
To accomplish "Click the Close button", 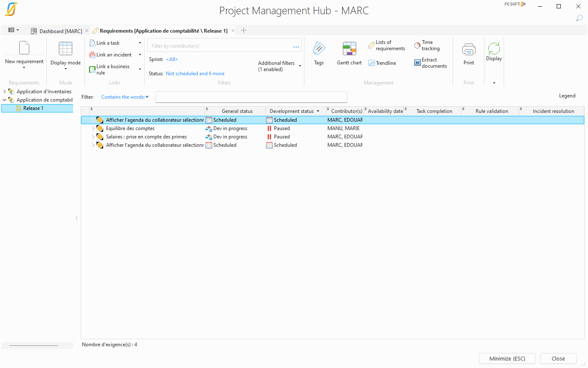I will click(558, 358).
